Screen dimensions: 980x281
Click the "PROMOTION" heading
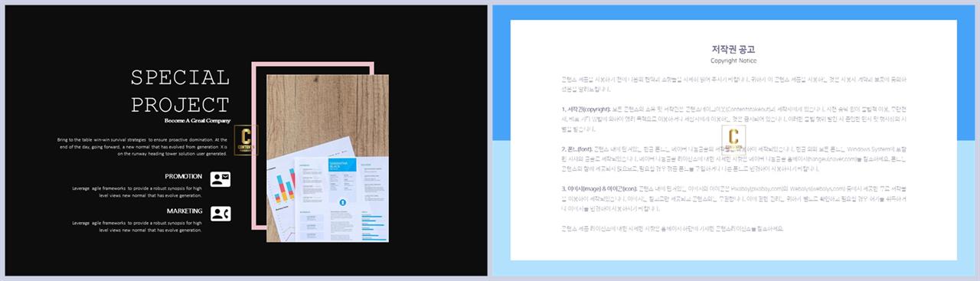click(x=184, y=176)
